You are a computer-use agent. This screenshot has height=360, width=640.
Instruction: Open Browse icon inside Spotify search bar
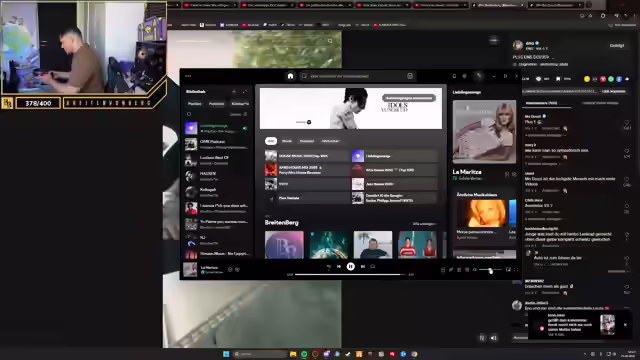click(410, 76)
